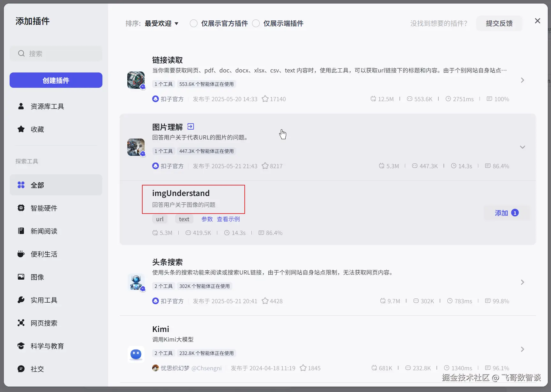
Task: Click the 232.8K 个智能体正在使用 tag
Action: (x=206, y=353)
